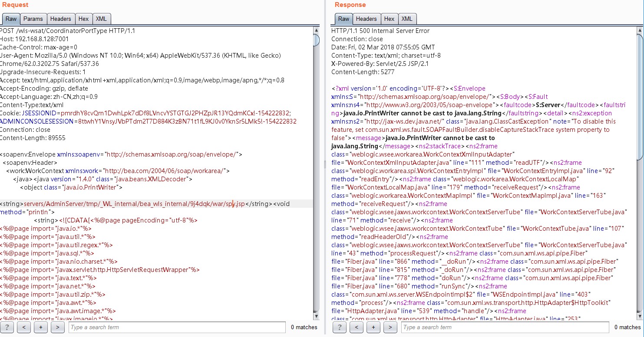Click the Response Connection: close header

tap(357, 39)
